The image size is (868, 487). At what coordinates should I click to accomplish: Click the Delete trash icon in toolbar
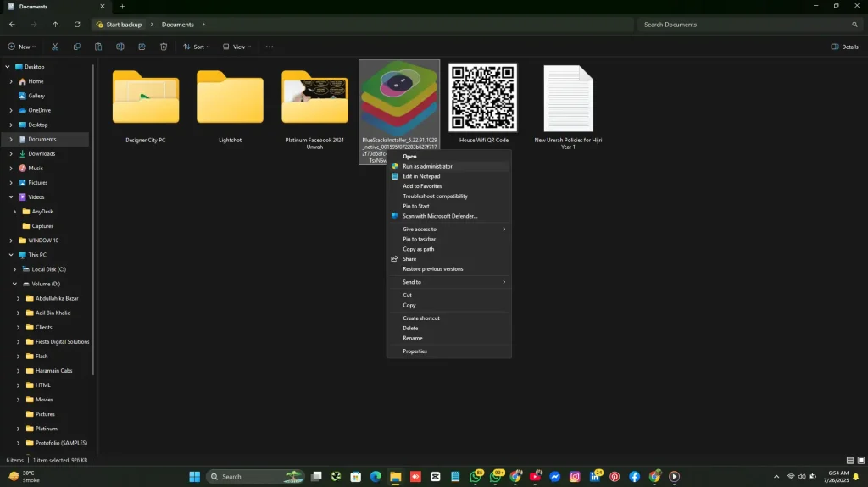[164, 47]
